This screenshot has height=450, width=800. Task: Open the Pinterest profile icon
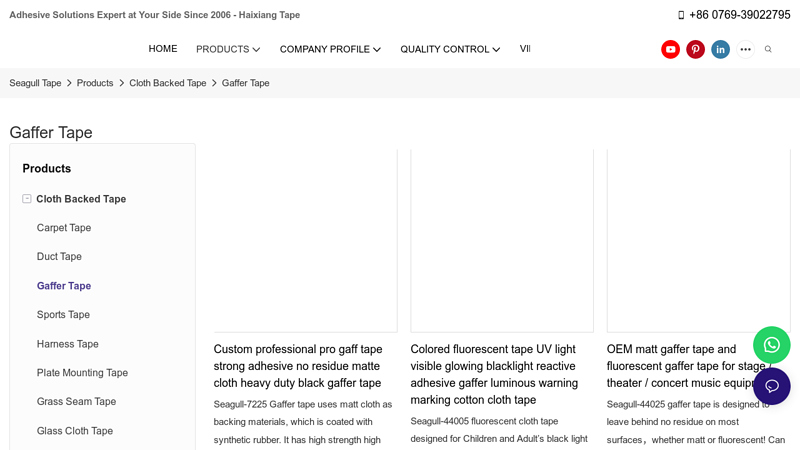pyautogui.click(x=695, y=49)
